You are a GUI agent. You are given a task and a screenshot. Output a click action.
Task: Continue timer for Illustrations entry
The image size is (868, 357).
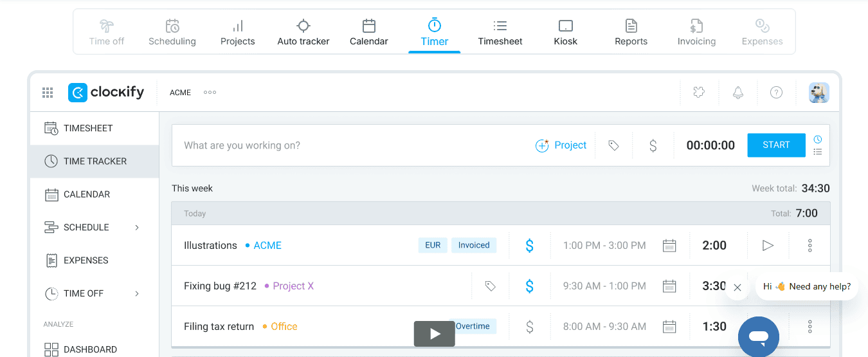point(768,245)
